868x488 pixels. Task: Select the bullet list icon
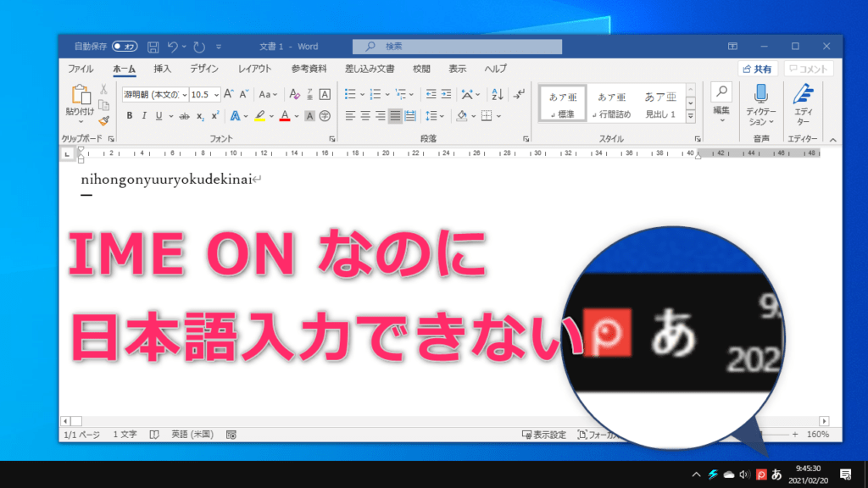[349, 94]
